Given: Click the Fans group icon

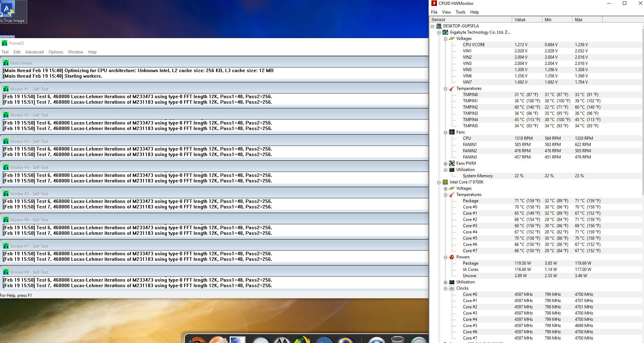Looking at the screenshot, I should pos(452,132).
